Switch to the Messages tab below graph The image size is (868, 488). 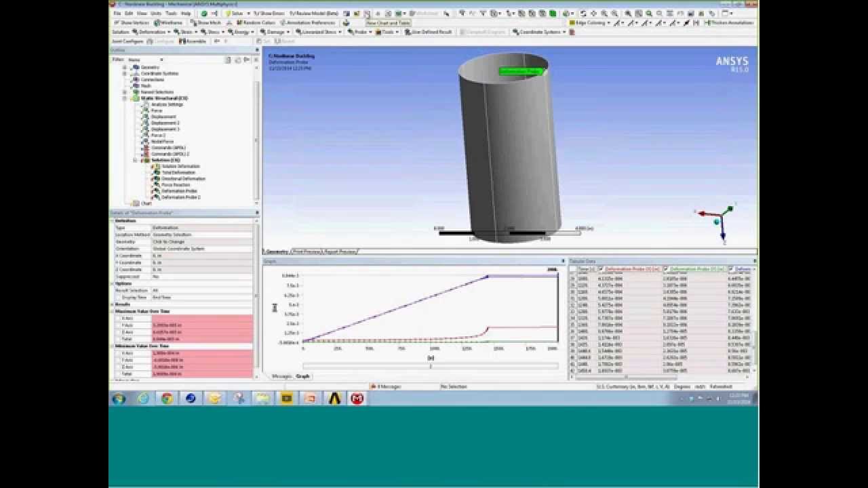click(281, 376)
